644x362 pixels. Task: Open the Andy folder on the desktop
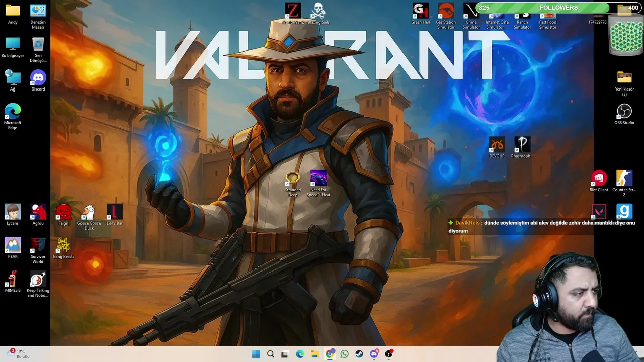13,14
